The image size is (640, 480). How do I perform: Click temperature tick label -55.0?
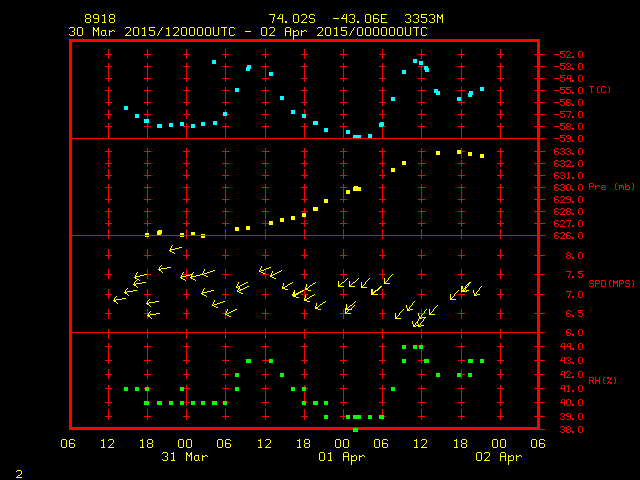pyautogui.click(x=568, y=91)
